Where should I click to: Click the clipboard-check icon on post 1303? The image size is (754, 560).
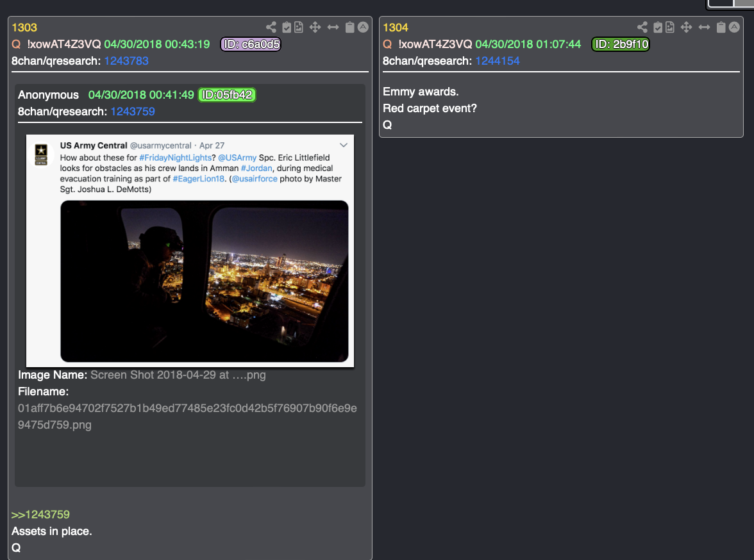[x=287, y=28]
